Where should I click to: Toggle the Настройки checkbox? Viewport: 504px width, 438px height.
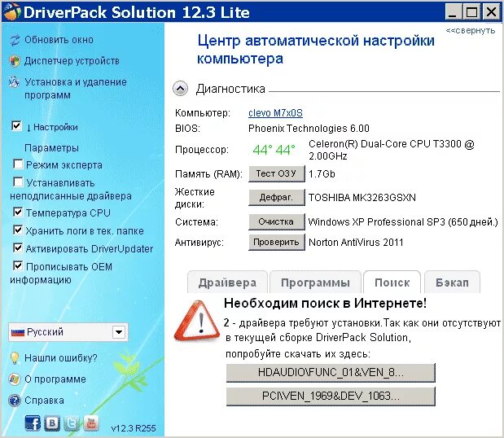16,126
